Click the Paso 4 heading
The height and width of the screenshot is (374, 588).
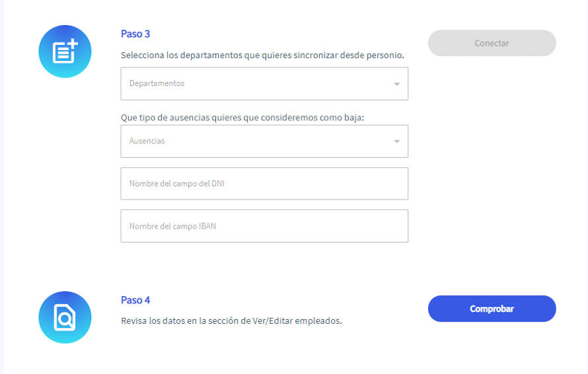click(135, 300)
